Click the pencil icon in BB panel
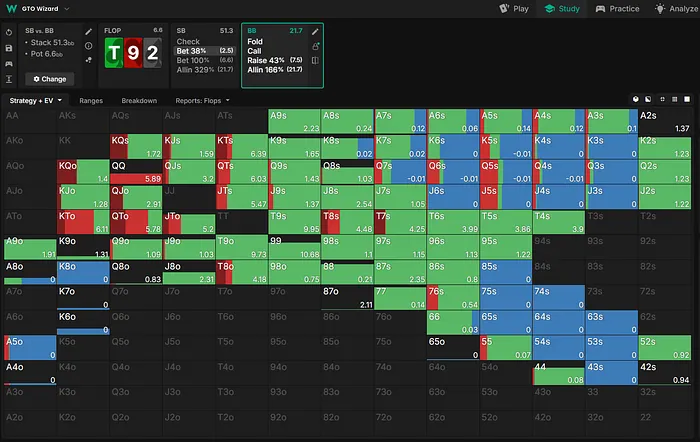The height and width of the screenshot is (442, 700). point(316,32)
